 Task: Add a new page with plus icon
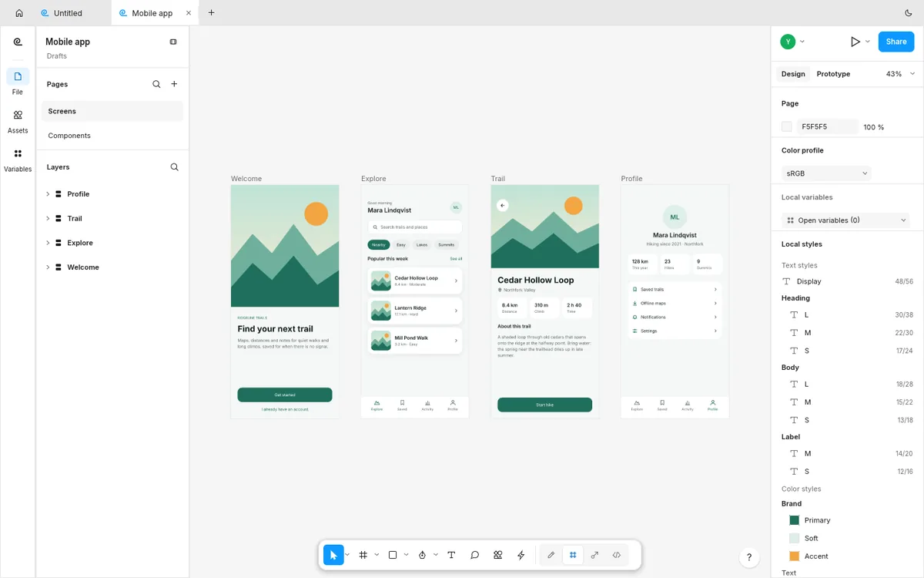(174, 84)
